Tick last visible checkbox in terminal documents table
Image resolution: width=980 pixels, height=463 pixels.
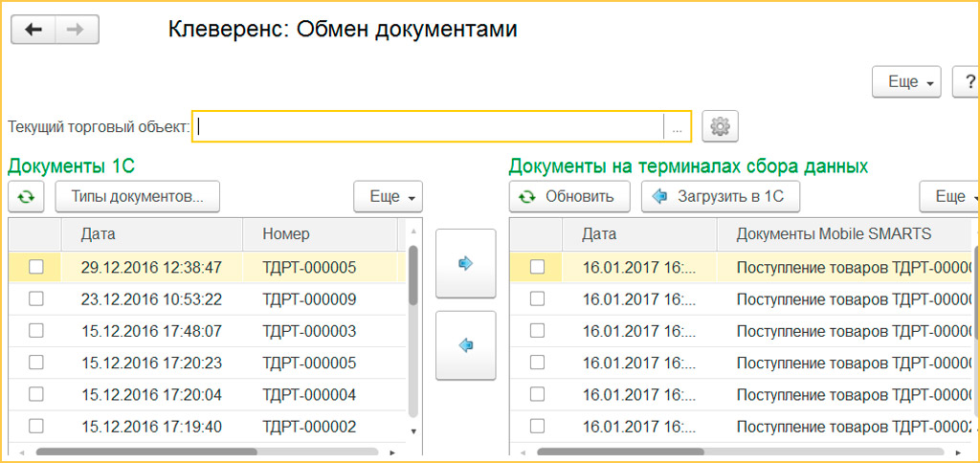(x=537, y=426)
